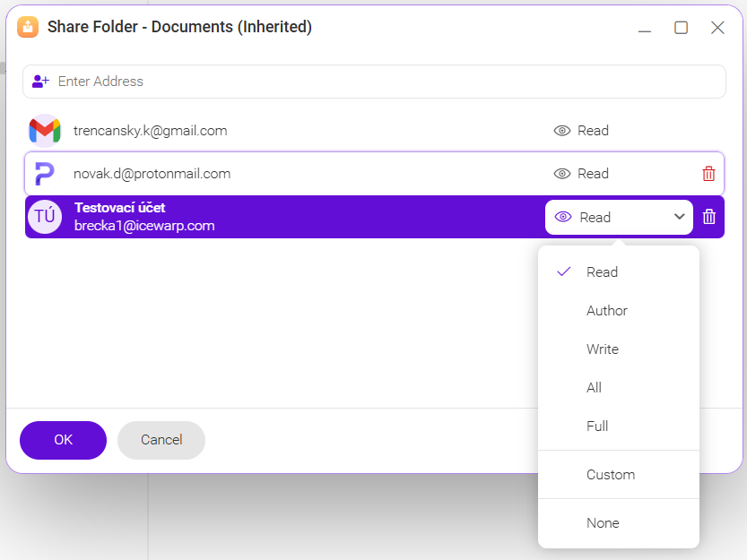The height and width of the screenshot is (560, 747).
Task: Delete novak.d@protonmail.com using the trash icon
Action: [x=709, y=174]
